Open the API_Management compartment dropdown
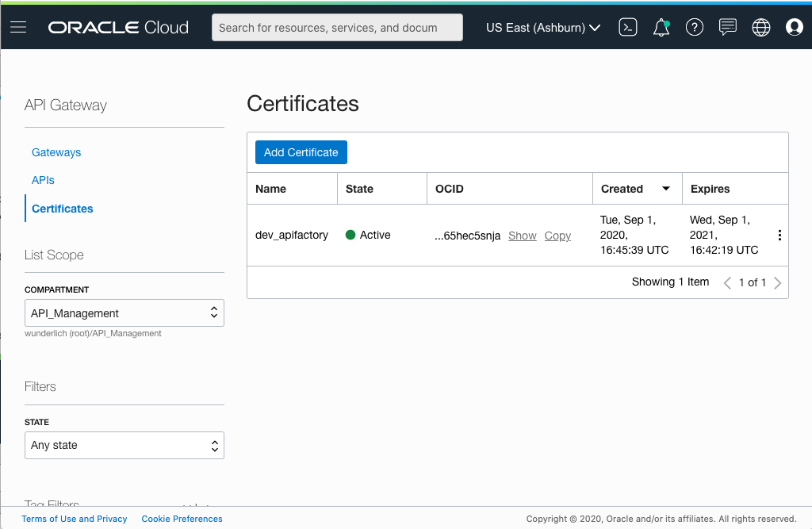 click(x=124, y=312)
